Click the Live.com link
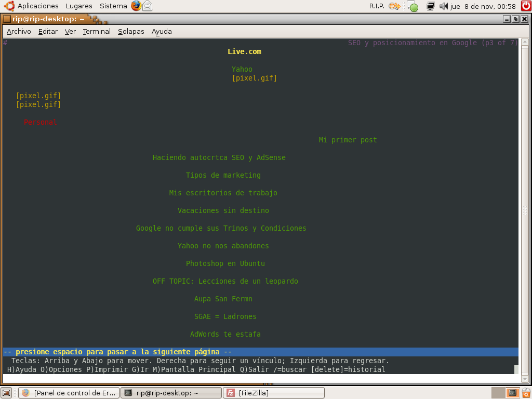 pos(244,51)
